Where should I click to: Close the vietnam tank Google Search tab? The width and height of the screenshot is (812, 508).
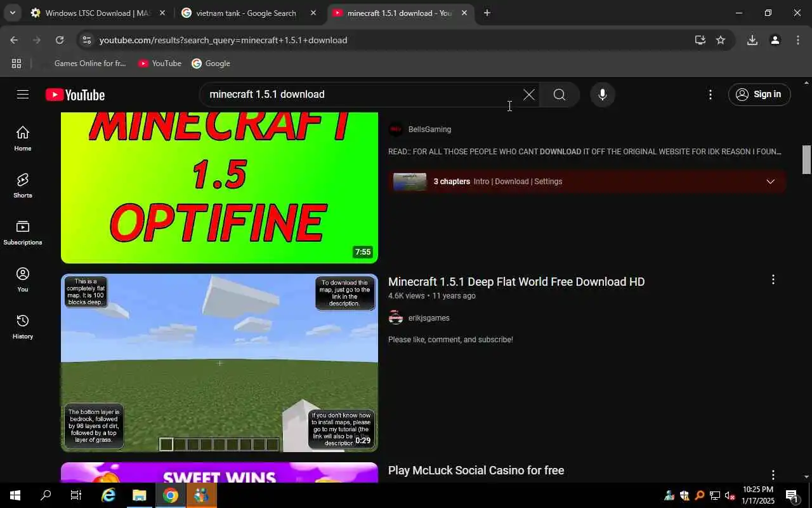click(313, 13)
